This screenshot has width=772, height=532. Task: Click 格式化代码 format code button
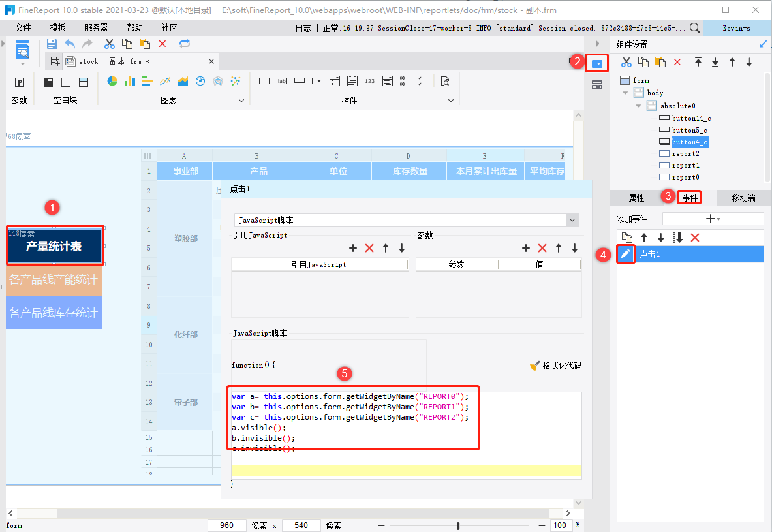coord(556,366)
